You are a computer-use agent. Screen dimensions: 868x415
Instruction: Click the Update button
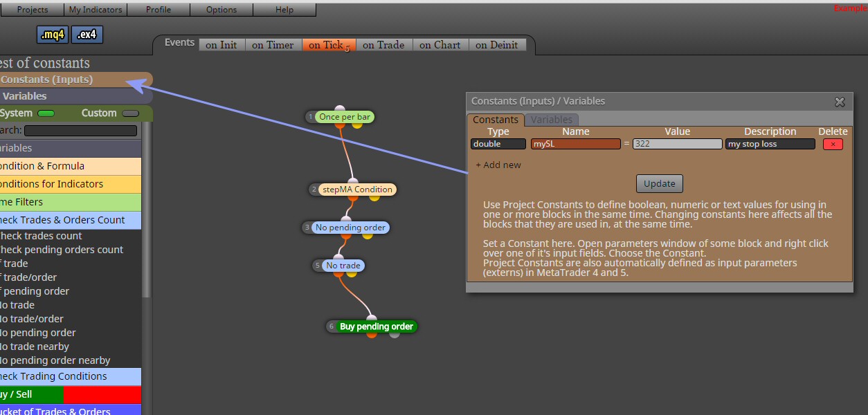coord(660,183)
